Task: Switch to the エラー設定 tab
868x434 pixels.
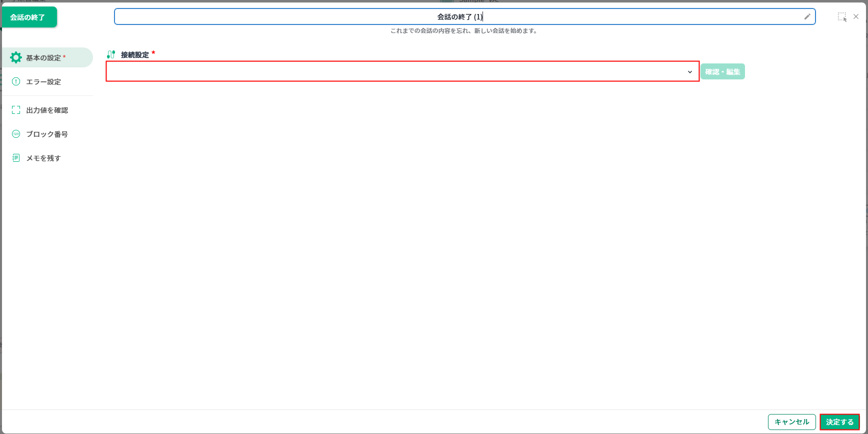Action: pyautogui.click(x=48, y=81)
